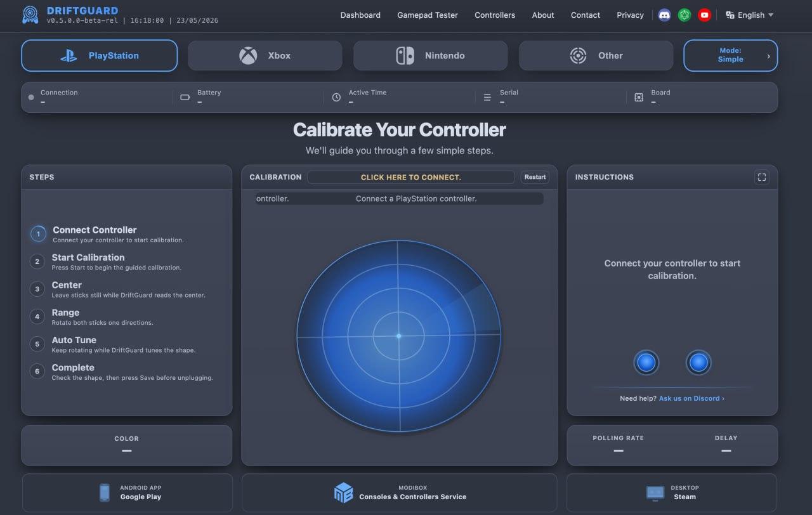Screen dimensions: 812x515
Task: Select step 1 circle Connect Controller
Action: (38, 234)
